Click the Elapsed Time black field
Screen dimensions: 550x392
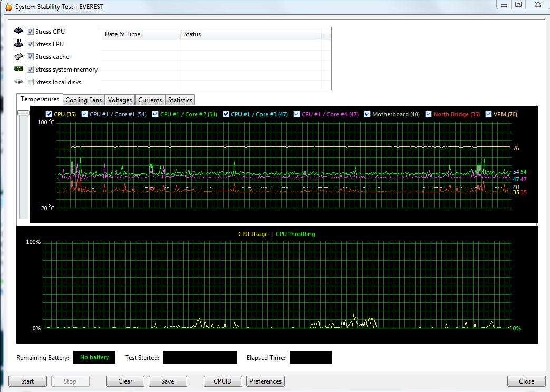pyautogui.click(x=311, y=357)
